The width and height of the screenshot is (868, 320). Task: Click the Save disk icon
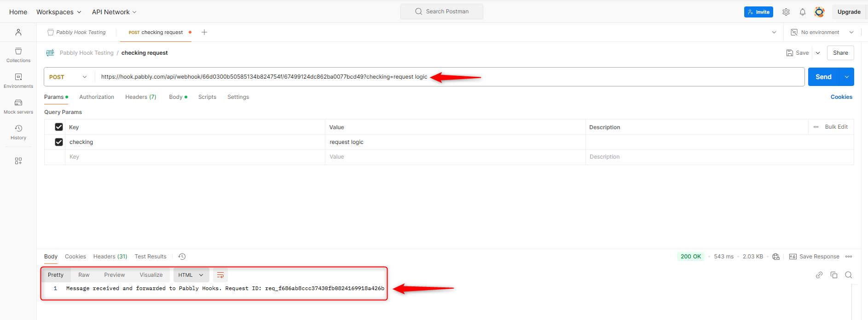(790, 53)
